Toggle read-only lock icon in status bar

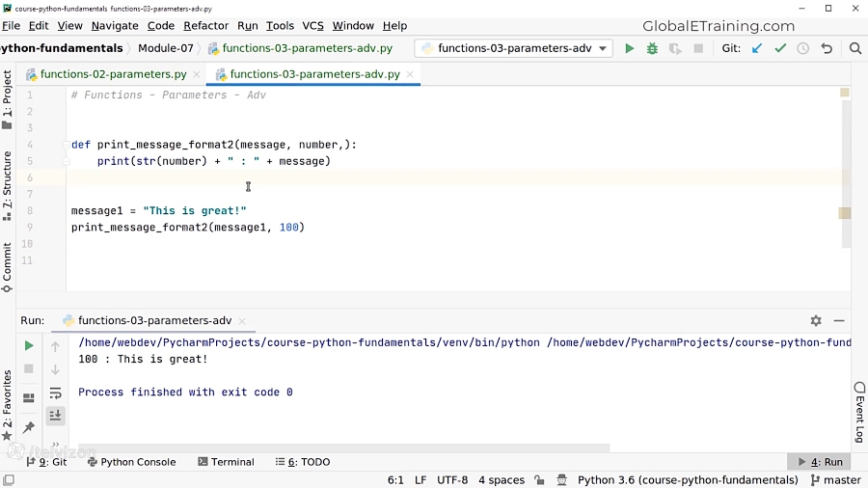point(539,480)
